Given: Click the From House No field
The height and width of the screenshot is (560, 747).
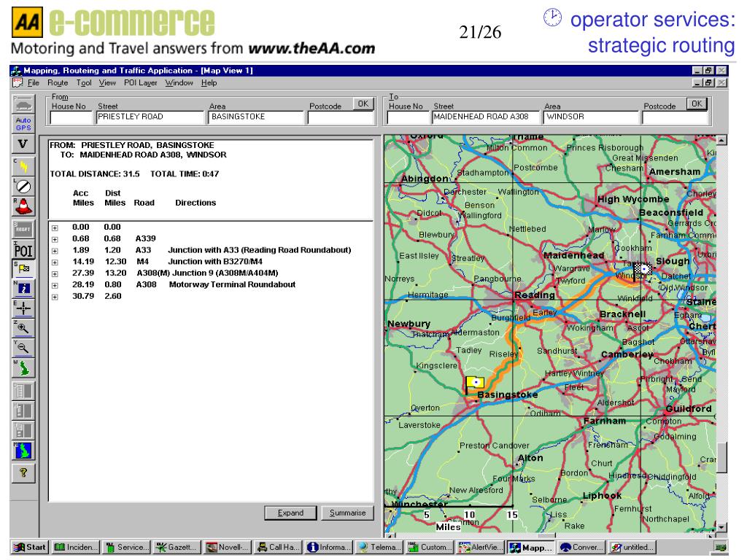Looking at the screenshot, I should 71,117.
